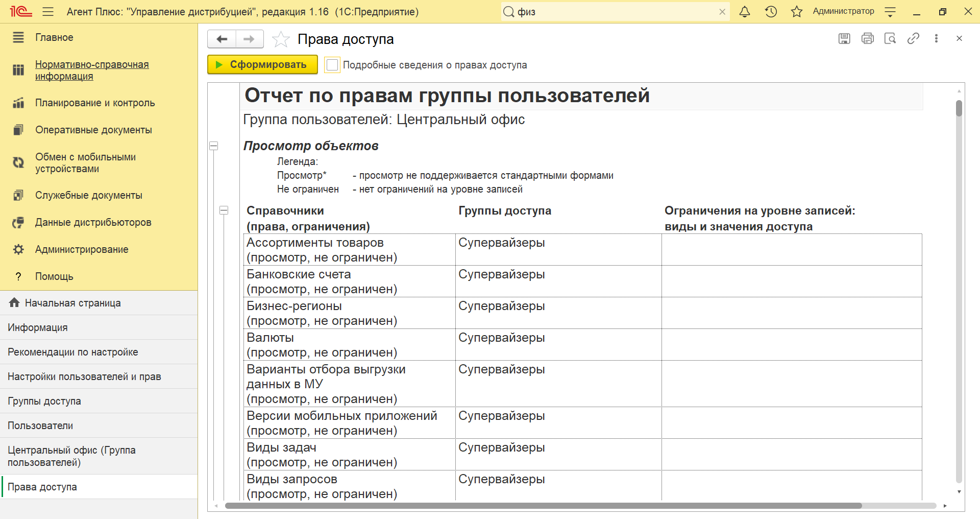Get link to report using chain icon
Viewport: 980px width, 519px height.
(913, 38)
